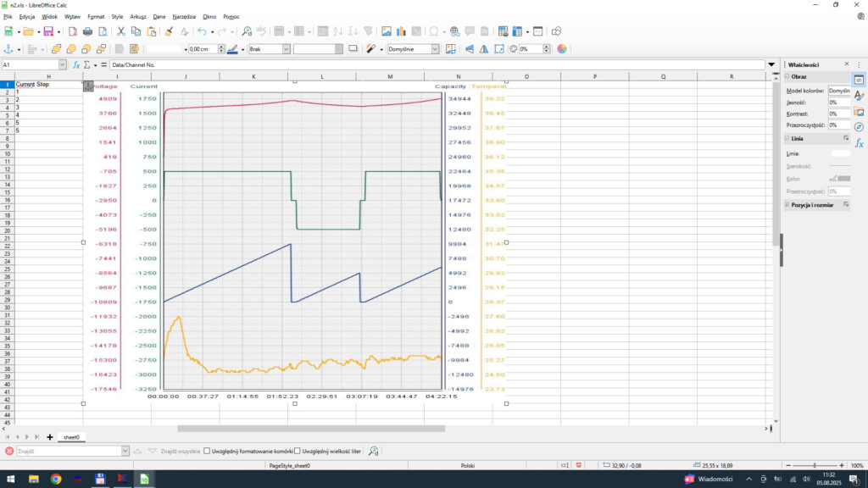Open the Gallery sidebar icon

pos(859,112)
